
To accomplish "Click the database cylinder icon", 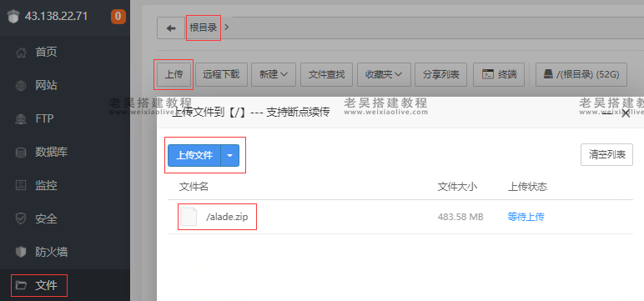I will tap(21, 153).
